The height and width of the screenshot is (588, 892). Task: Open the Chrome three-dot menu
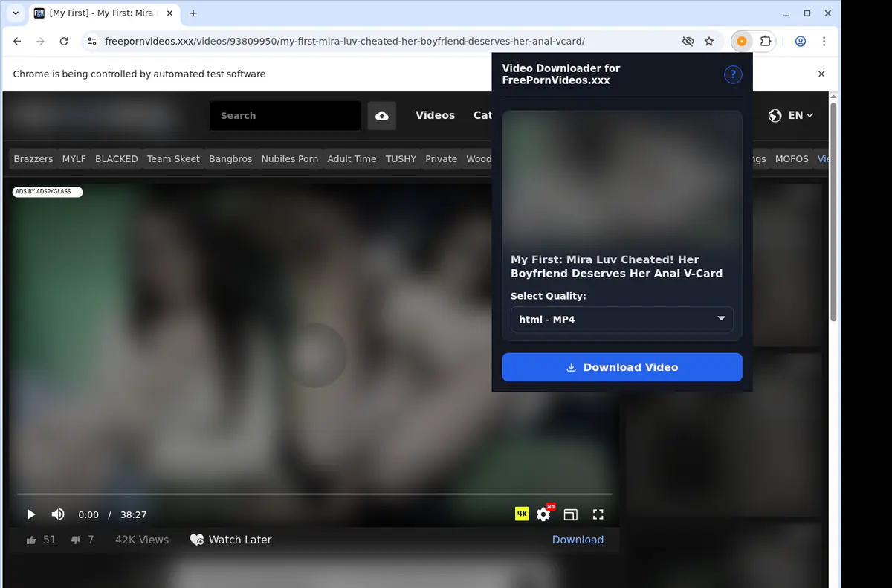pyautogui.click(x=824, y=42)
